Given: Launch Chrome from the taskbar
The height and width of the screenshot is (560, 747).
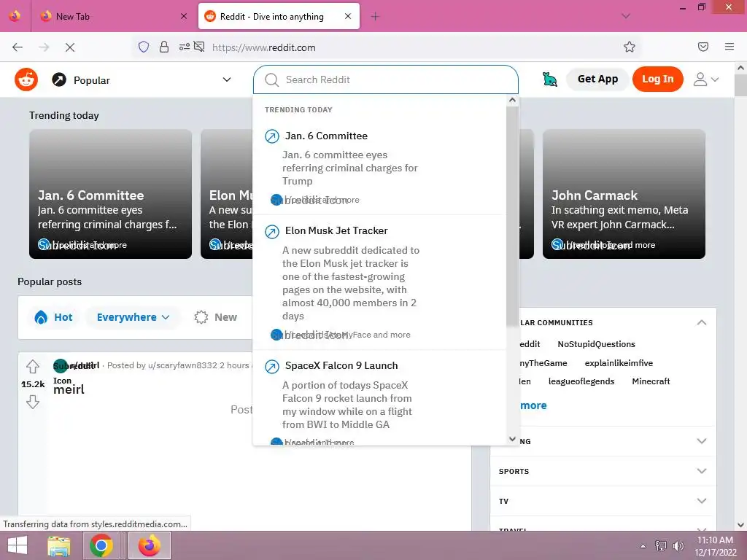Looking at the screenshot, I should click(101, 545).
